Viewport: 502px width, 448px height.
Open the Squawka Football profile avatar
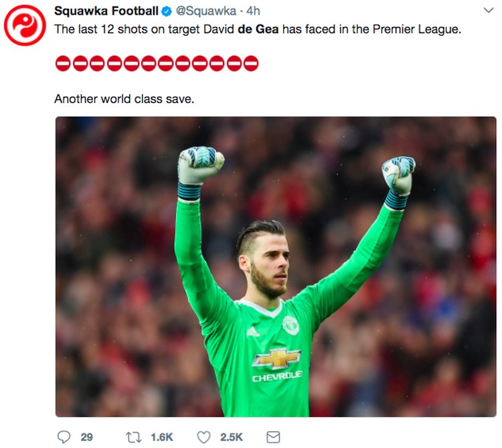point(25,25)
